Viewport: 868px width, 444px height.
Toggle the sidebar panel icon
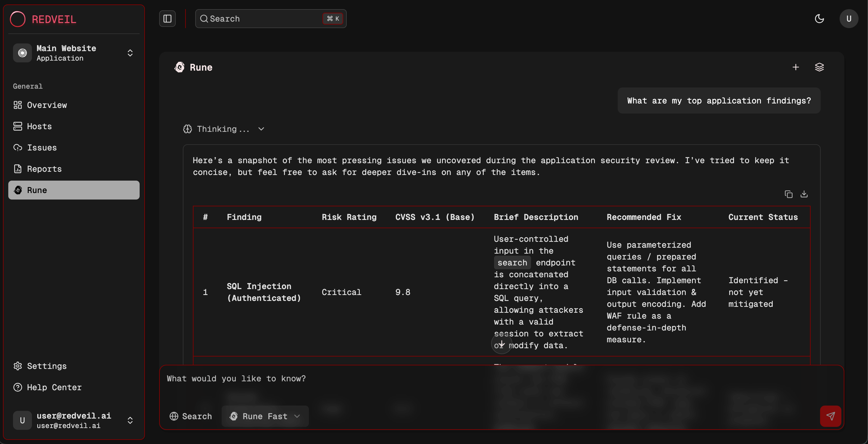coord(167,19)
